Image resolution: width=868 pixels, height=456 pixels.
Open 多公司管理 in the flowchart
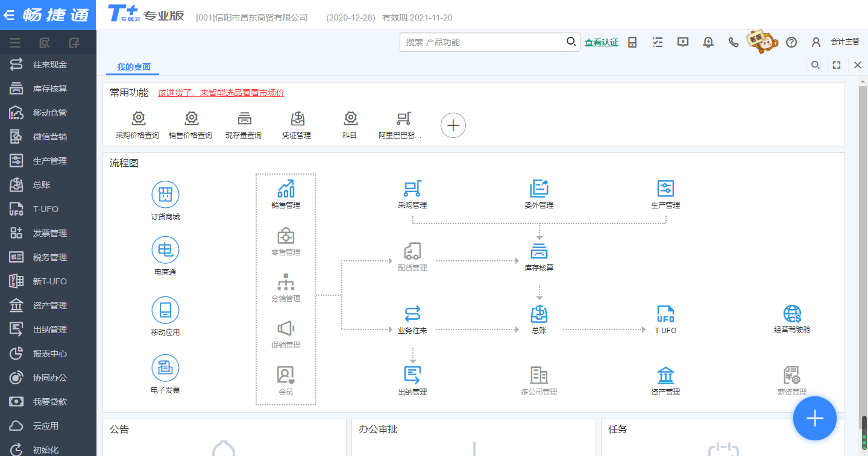click(x=539, y=381)
